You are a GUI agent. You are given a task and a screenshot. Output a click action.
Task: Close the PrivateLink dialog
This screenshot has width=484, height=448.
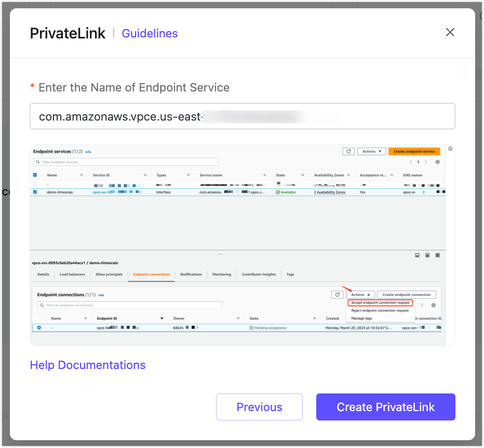point(450,32)
